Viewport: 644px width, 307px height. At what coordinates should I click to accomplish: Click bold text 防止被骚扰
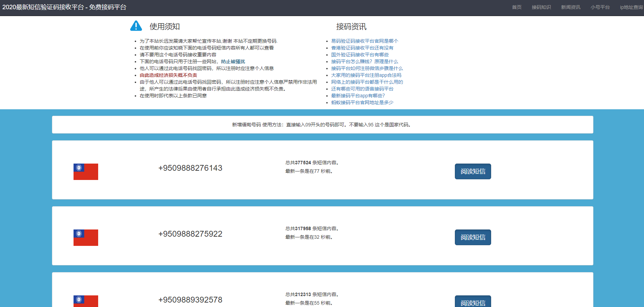tap(233, 61)
